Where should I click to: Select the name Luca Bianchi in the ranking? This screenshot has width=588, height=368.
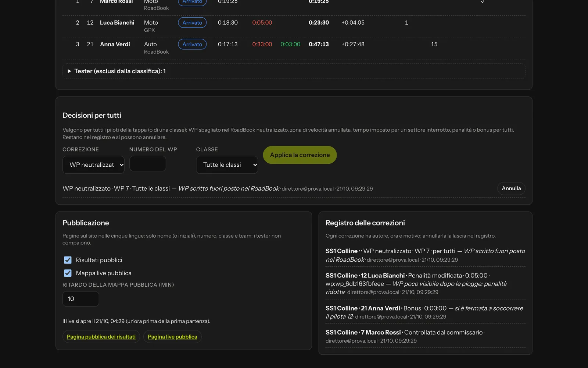(117, 22)
